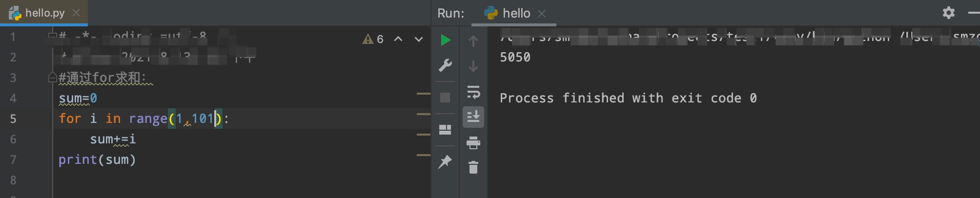Click the Stop process square button

coord(445,98)
